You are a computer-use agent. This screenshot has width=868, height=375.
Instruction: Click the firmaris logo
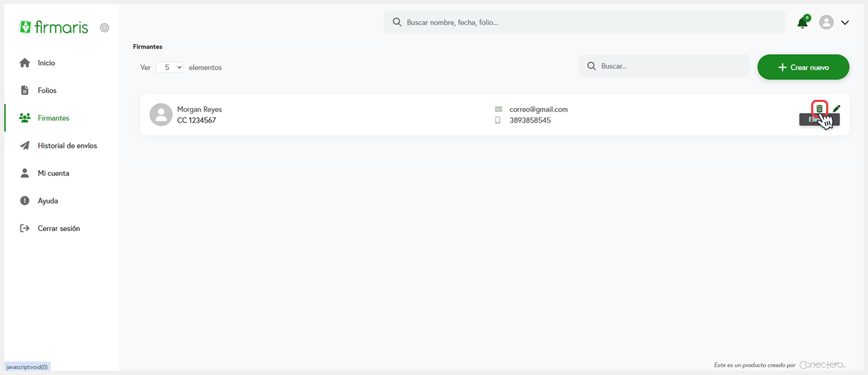point(54,27)
